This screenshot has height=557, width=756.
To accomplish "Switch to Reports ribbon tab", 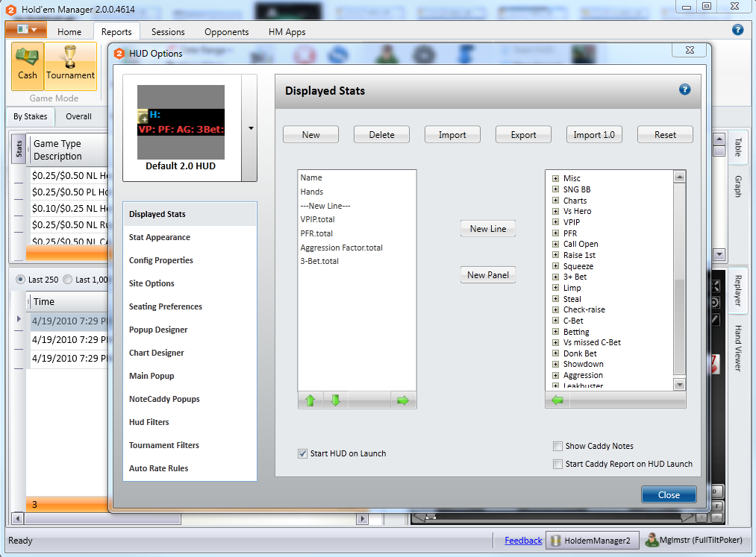I will (x=116, y=32).
